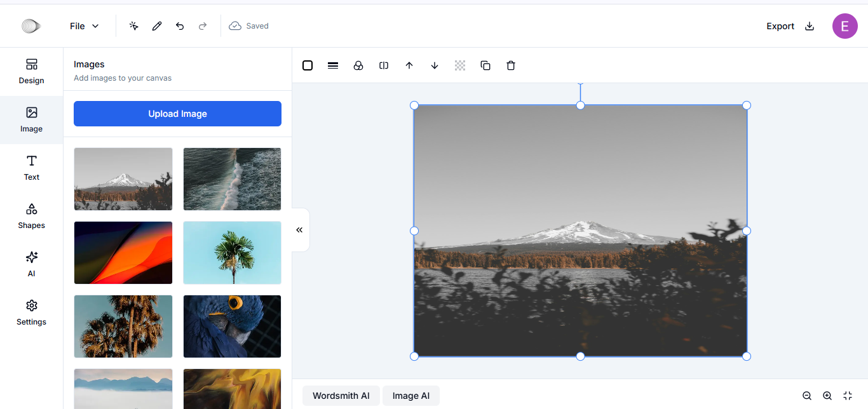Click the rotation handle above the image
The width and height of the screenshot is (868, 409).
pyautogui.click(x=580, y=83)
